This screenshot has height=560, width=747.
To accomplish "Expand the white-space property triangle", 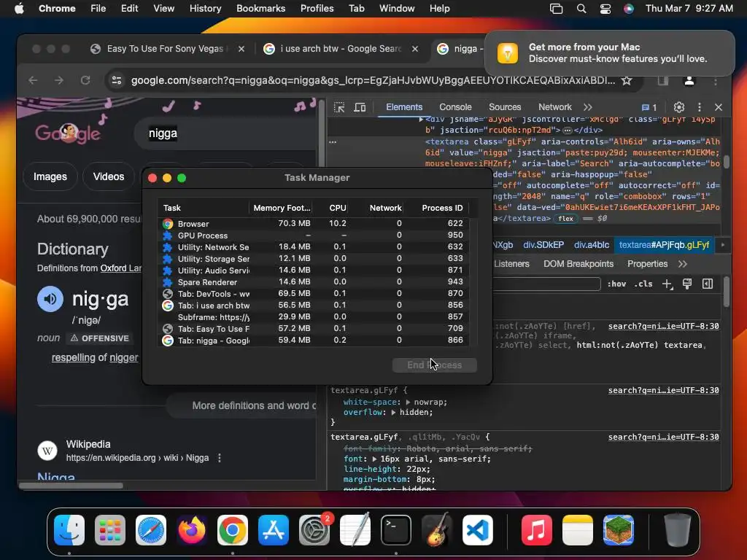I will [409, 402].
